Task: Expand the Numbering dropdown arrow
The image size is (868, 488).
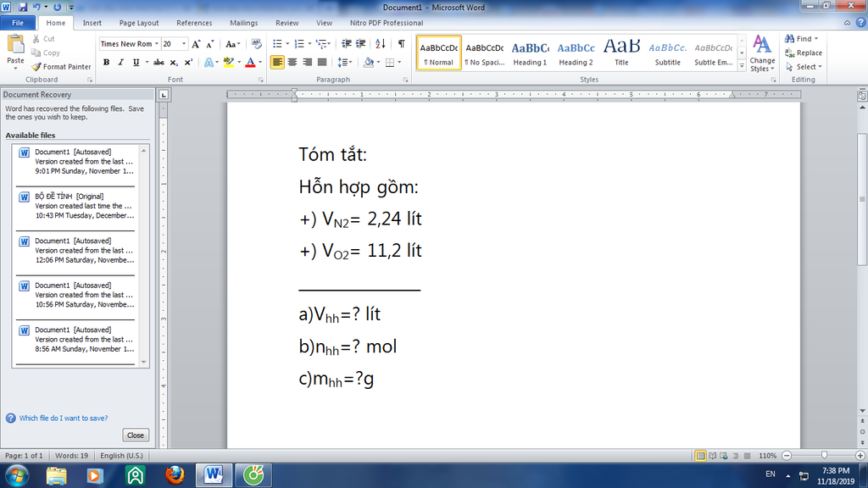Action: pos(309,44)
